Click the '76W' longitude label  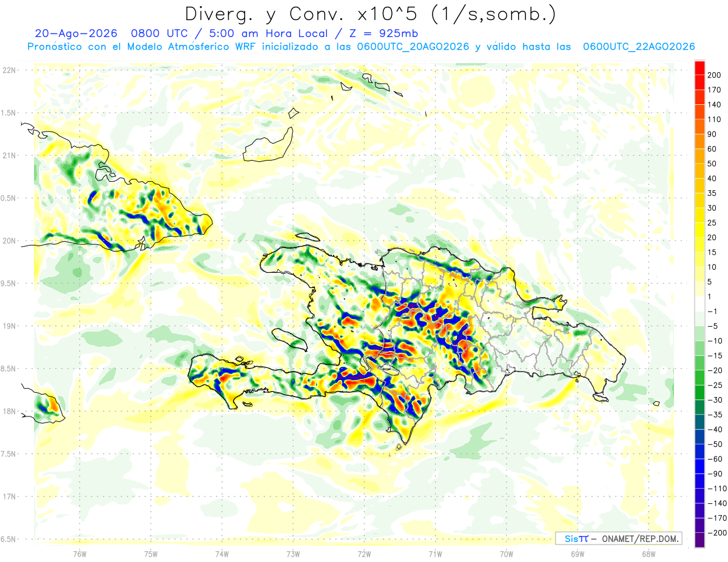point(79,554)
